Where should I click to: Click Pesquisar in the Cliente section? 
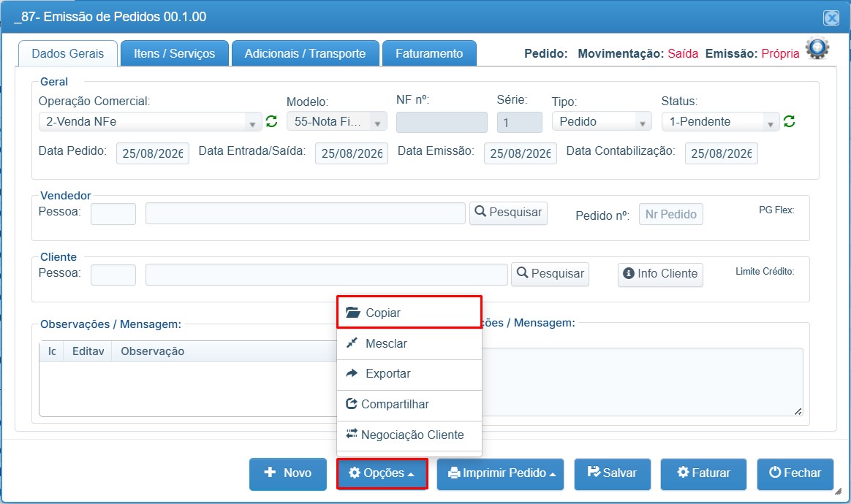[551, 274]
